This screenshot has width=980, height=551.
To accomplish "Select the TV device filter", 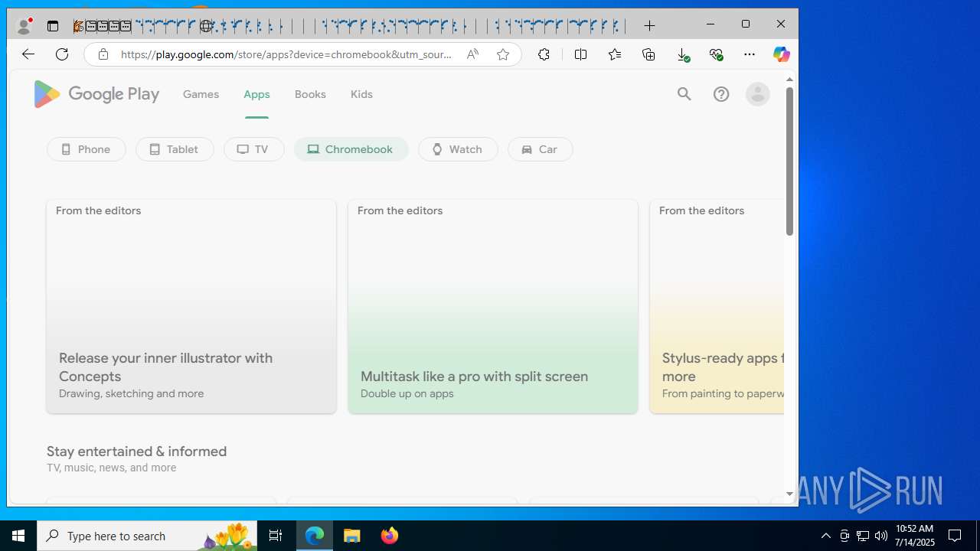I will pyautogui.click(x=253, y=149).
